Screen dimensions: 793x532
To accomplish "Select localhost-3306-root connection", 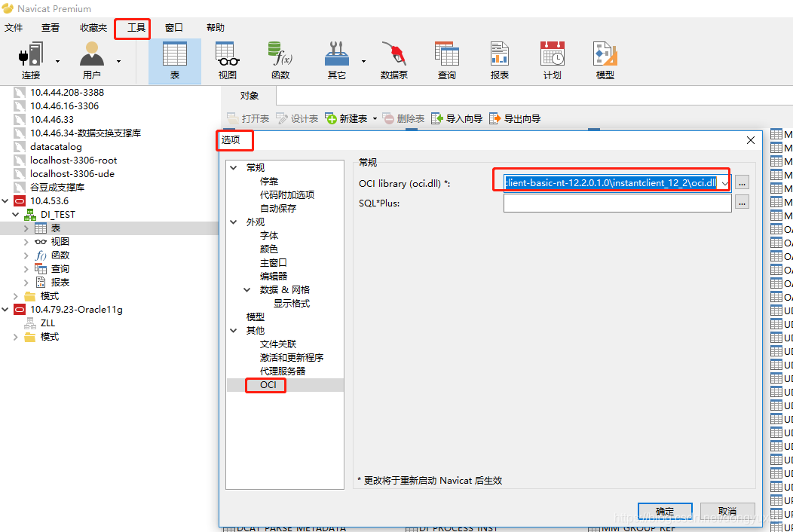I will (73, 161).
